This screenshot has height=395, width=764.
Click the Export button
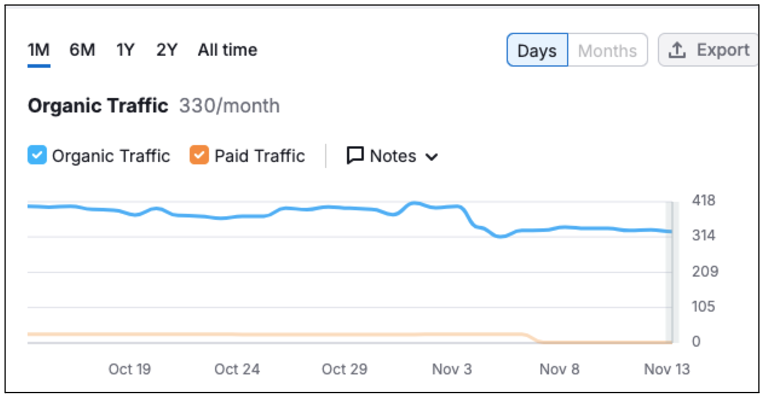click(x=707, y=50)
